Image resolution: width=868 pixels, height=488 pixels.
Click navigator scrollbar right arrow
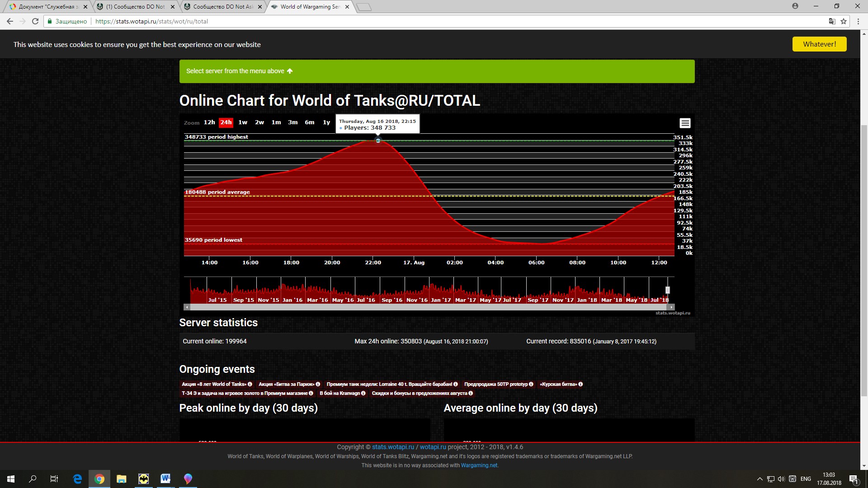point(671,307)
